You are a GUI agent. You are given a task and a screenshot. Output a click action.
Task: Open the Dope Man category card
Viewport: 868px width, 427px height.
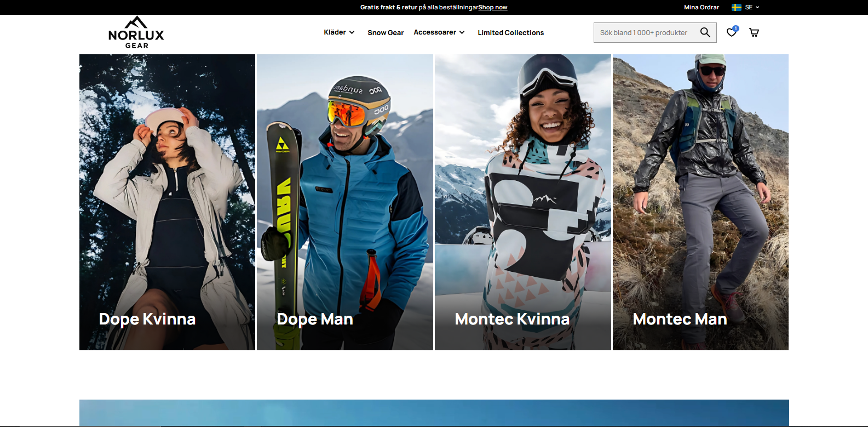pos(345,202)
